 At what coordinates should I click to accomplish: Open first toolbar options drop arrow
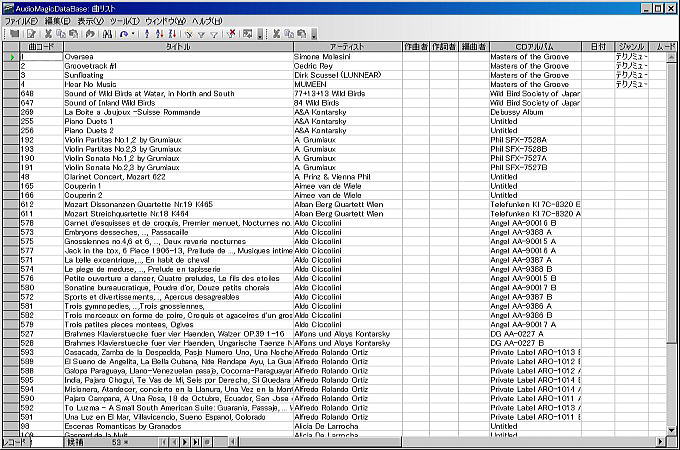[x=260, y=34]
